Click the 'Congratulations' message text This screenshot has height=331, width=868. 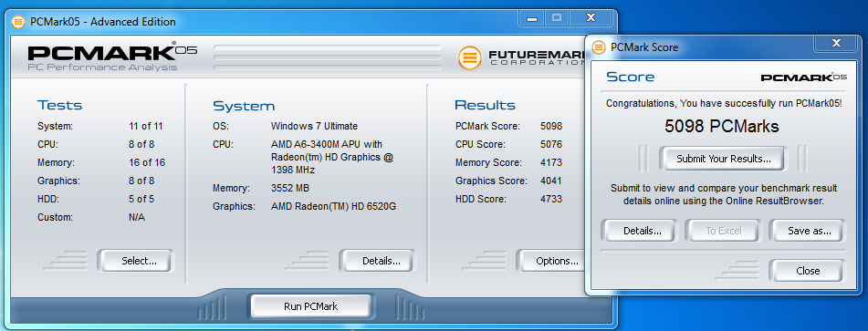724,103
